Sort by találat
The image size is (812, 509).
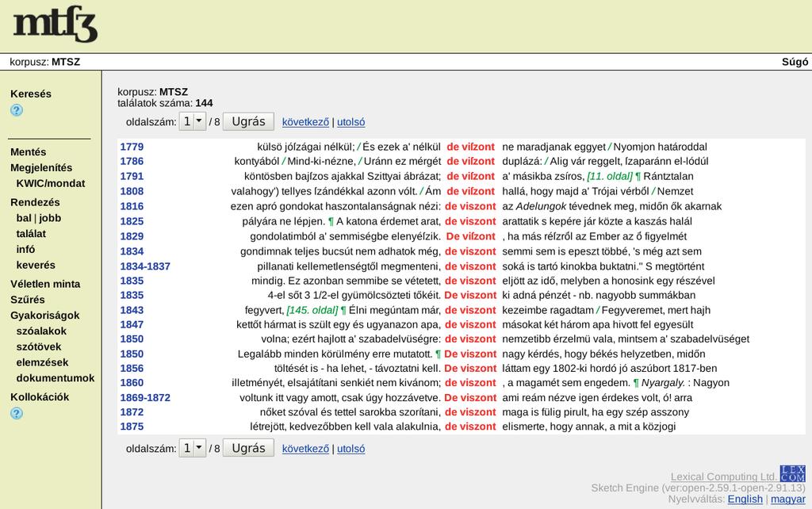(x=31, y=234)
